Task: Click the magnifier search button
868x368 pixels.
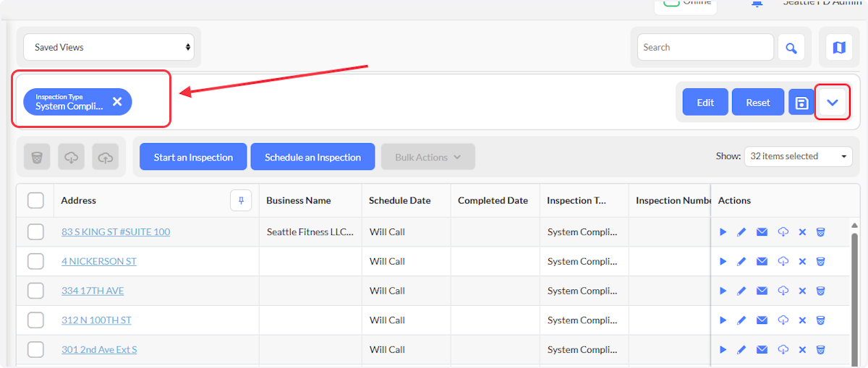Action: (x=791, y=48)
